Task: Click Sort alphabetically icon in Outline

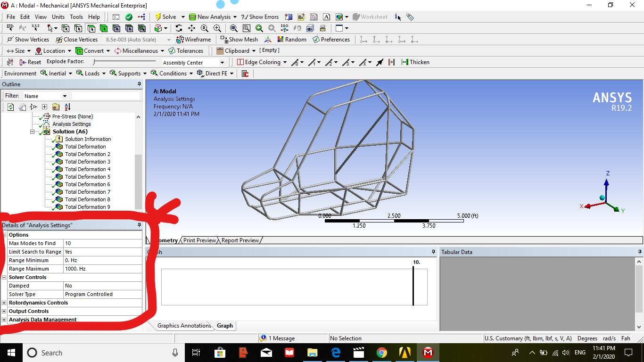Action: (67, 107)
